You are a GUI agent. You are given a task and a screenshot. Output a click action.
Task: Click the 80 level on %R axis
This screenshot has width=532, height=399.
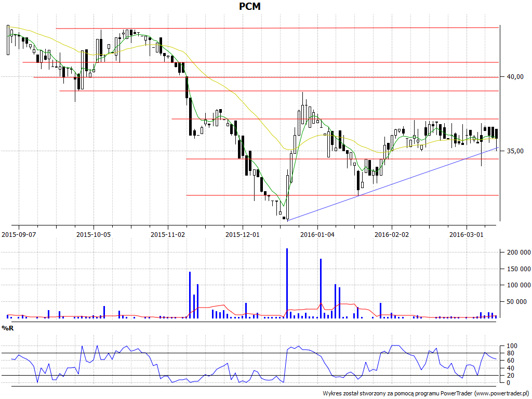(x=512, y=353)
